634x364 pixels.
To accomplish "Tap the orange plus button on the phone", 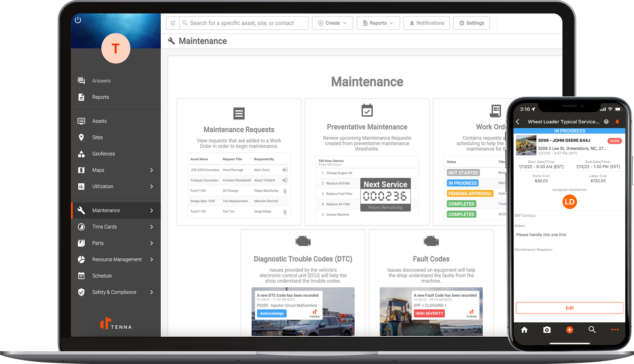I will pyautogui.click(x=569, y=330).
